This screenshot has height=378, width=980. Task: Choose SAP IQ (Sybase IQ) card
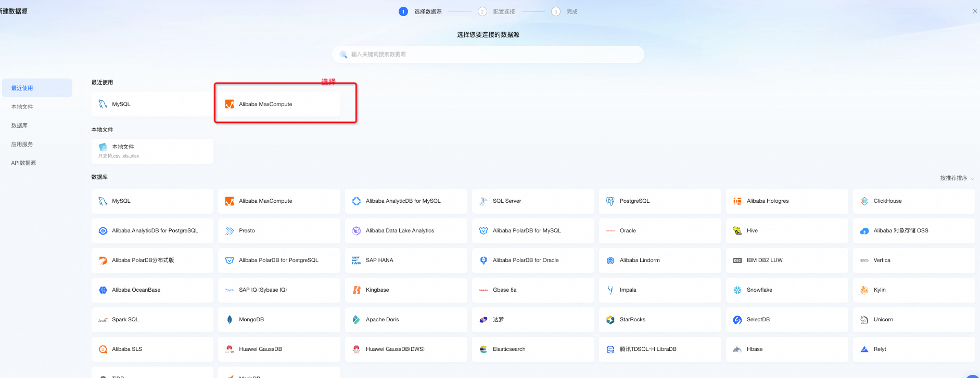(279, 290)
